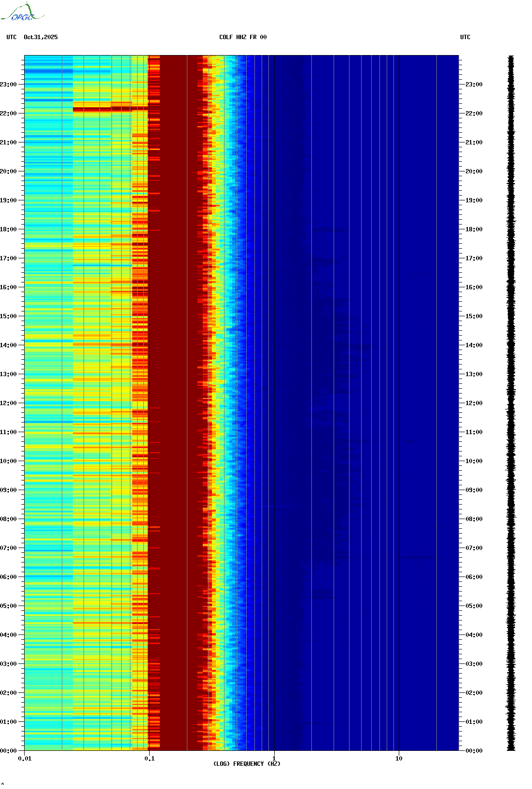Click the right axis 03:00 label

(x=474, y=664)
